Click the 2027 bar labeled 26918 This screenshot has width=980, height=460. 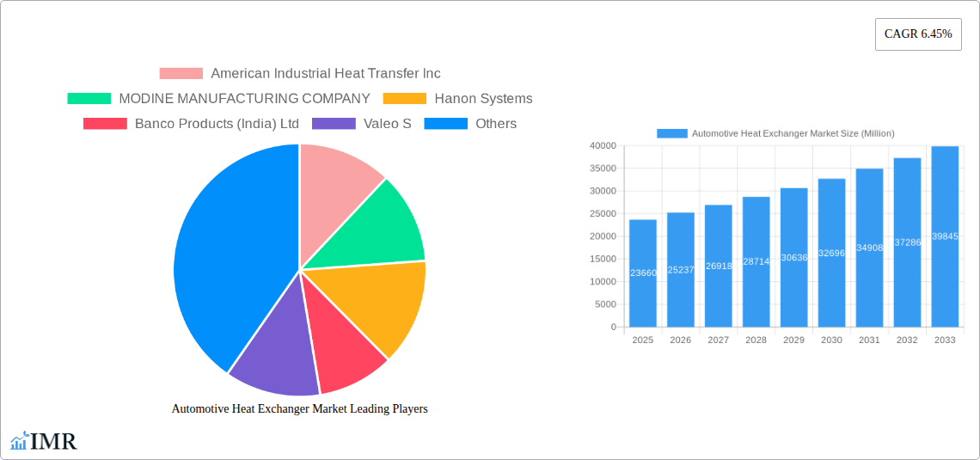[718, 266]
